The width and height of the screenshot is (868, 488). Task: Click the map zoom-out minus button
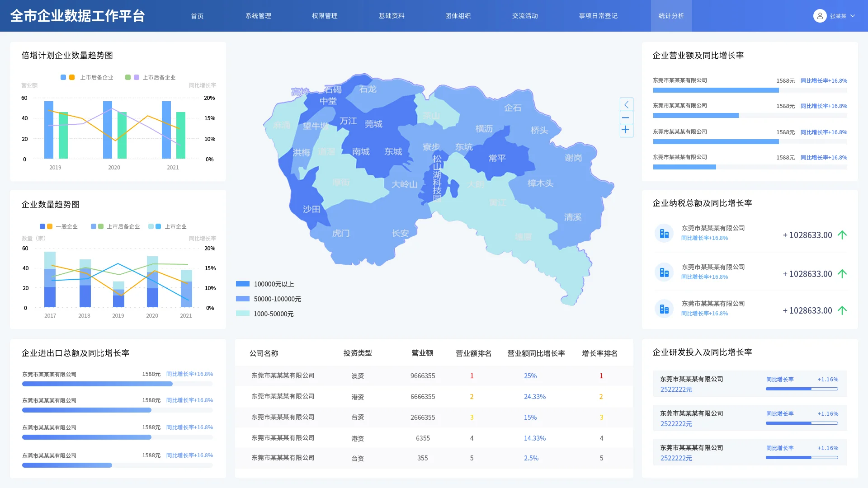click(x=626, y=117)
